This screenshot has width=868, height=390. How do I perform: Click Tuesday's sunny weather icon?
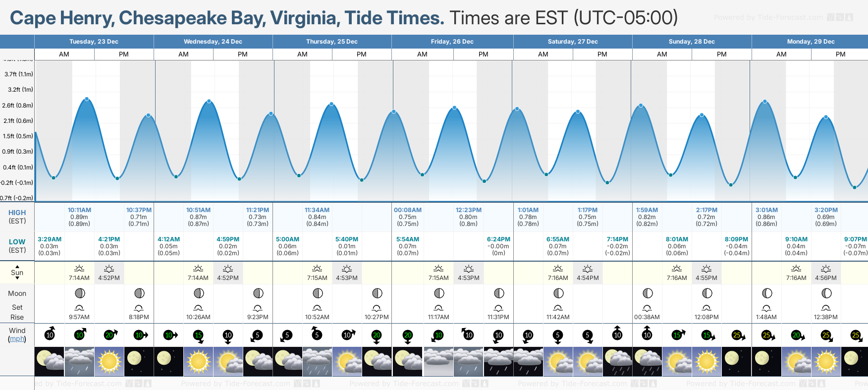point(109,361)
